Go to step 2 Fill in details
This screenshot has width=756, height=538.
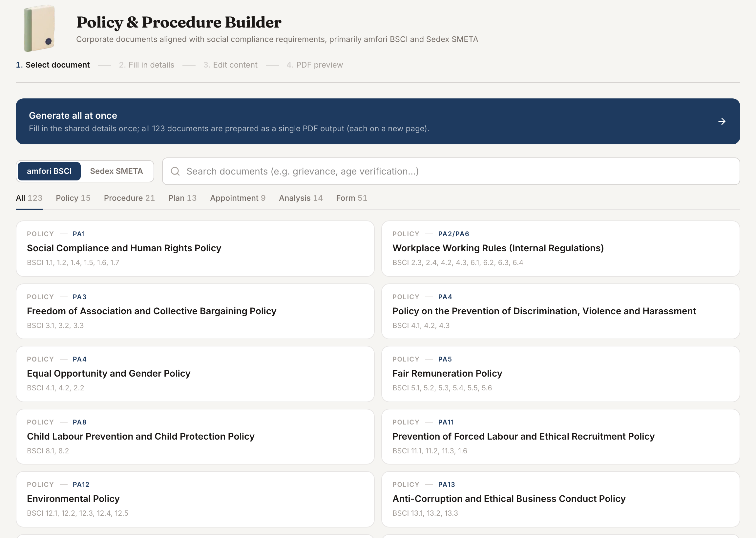[146, 65]
